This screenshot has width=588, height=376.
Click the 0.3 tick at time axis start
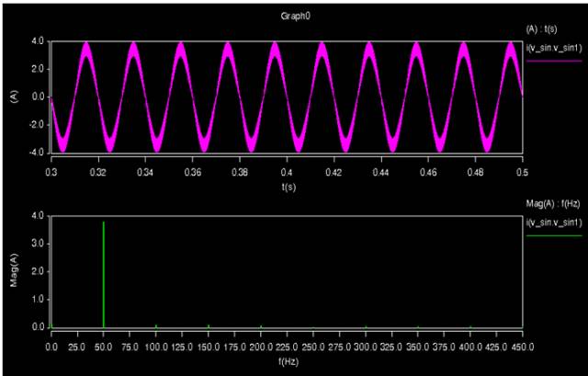tap(51, 171)
